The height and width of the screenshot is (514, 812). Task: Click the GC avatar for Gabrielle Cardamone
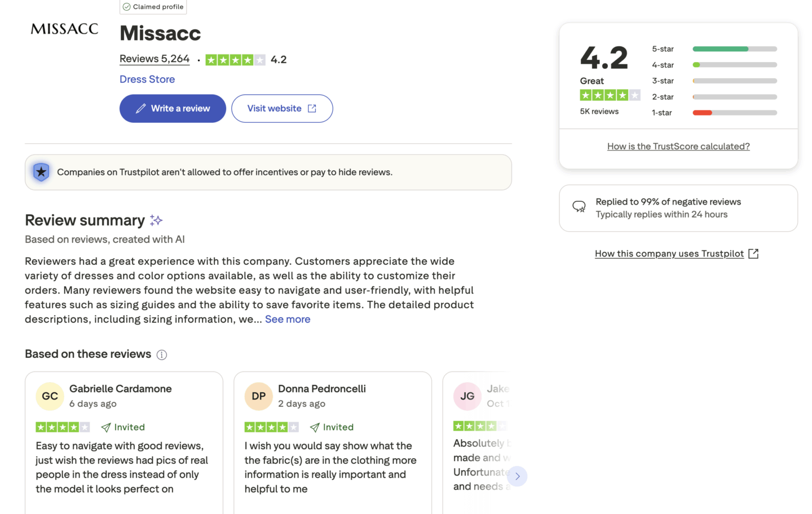point(50,396)
